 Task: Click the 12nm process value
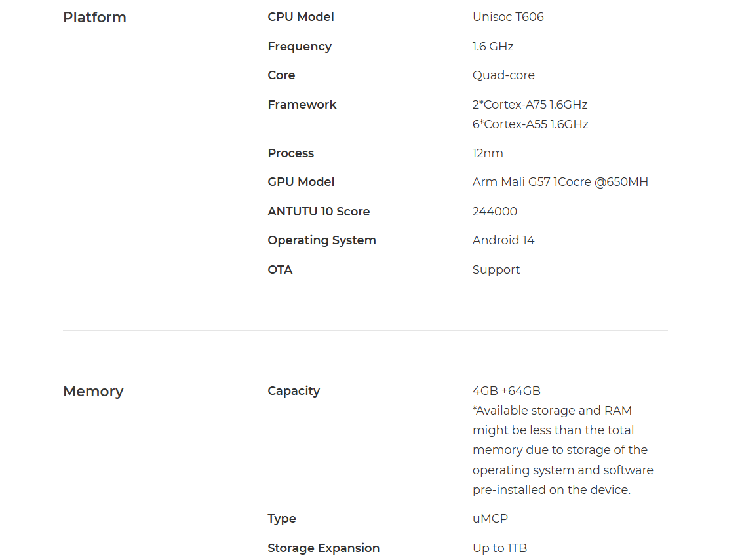(488, 153)
